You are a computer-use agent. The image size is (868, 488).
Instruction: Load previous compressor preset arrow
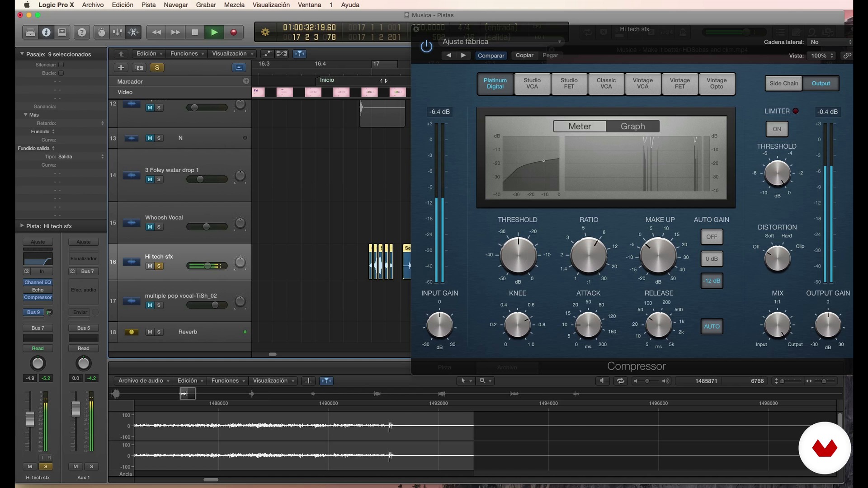click(448, 56)
